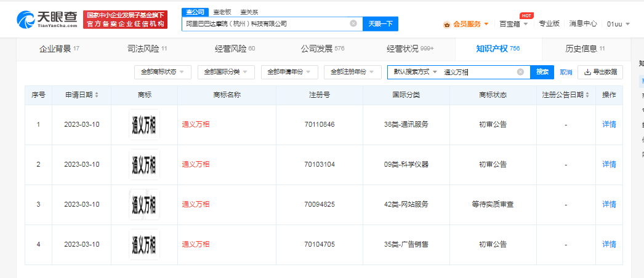
Task: Open 详情 for registration 70094825
Action: point(609,204)
